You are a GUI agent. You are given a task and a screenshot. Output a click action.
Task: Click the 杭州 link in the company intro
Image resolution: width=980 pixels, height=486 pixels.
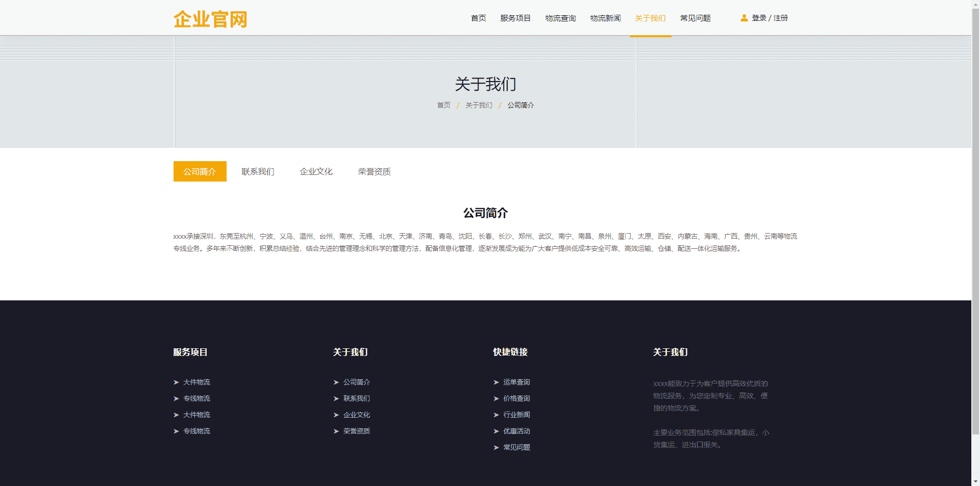(x=247, y=236)
